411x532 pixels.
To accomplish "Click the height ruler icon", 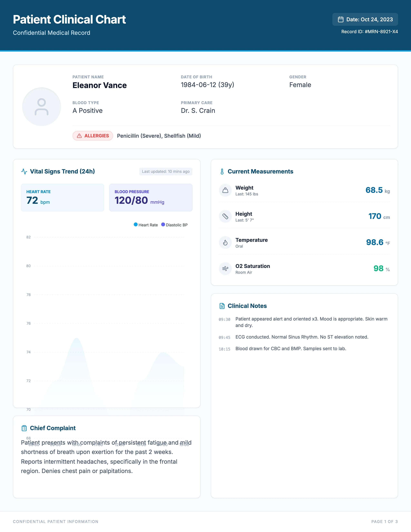I will (x=225, y=216).
